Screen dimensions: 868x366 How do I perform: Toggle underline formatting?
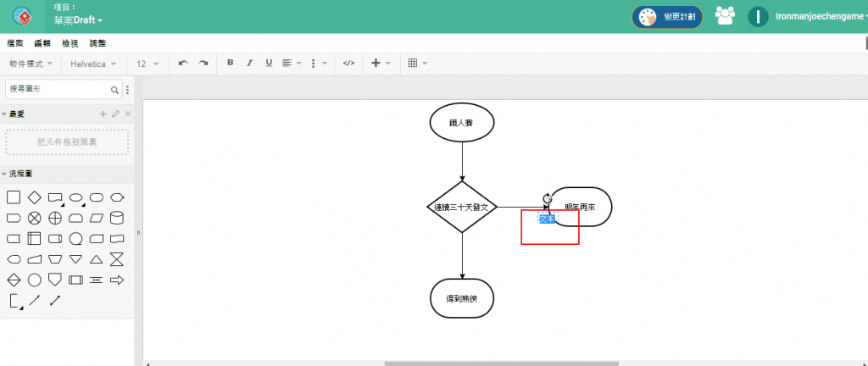(x=269, y=63)
